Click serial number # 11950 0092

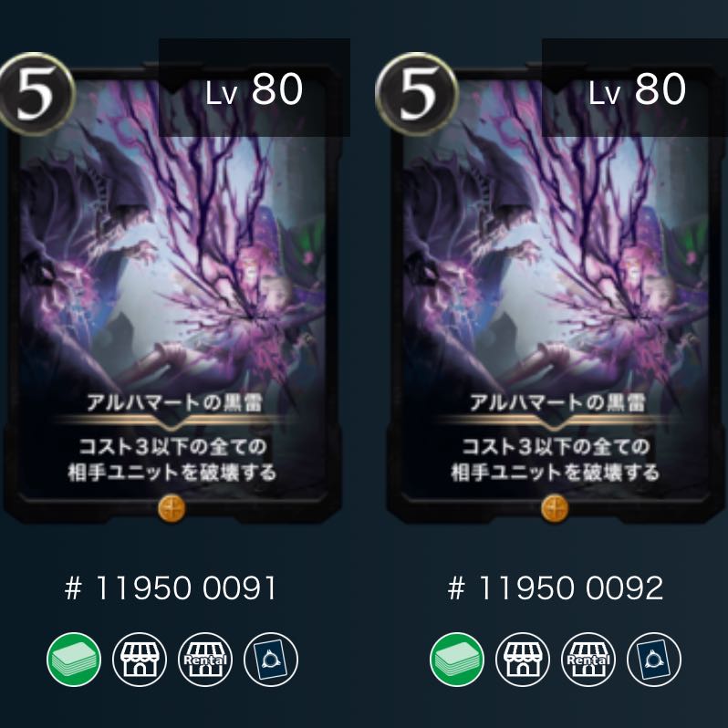(556, 588)
